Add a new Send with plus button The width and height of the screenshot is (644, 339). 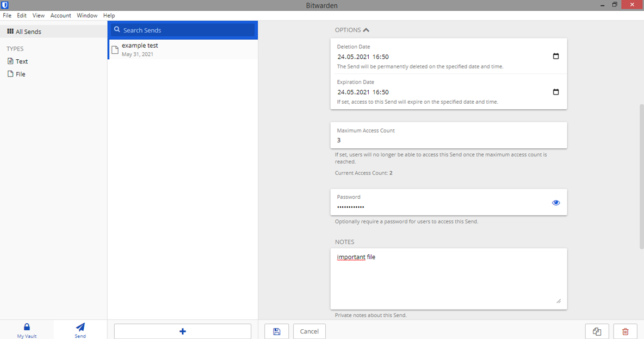pyautogui.click(x=183, y=331)
